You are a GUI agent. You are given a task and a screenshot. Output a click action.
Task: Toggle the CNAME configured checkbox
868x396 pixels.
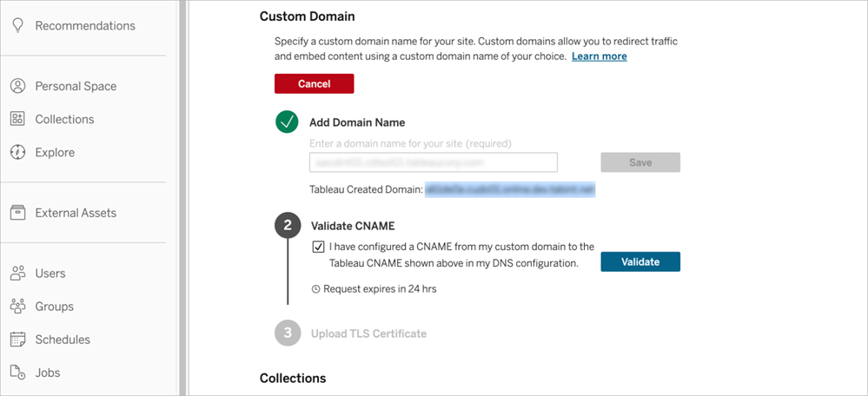(x=318, y=247)
